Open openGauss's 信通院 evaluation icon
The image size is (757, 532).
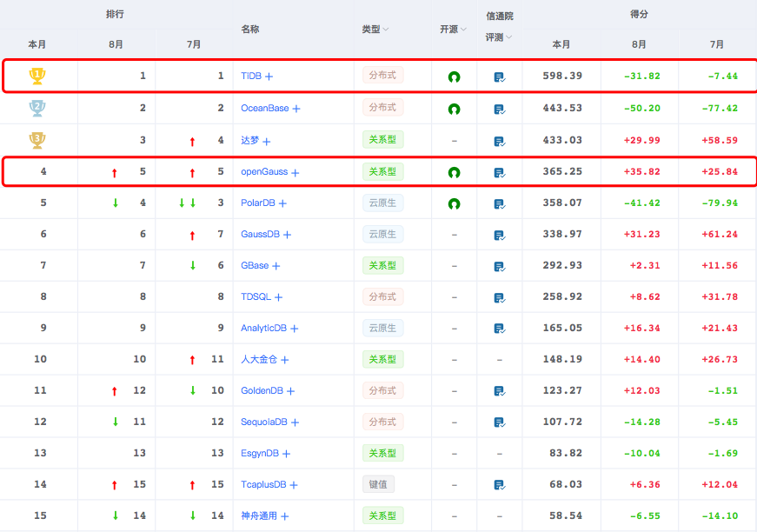point(499,173)
